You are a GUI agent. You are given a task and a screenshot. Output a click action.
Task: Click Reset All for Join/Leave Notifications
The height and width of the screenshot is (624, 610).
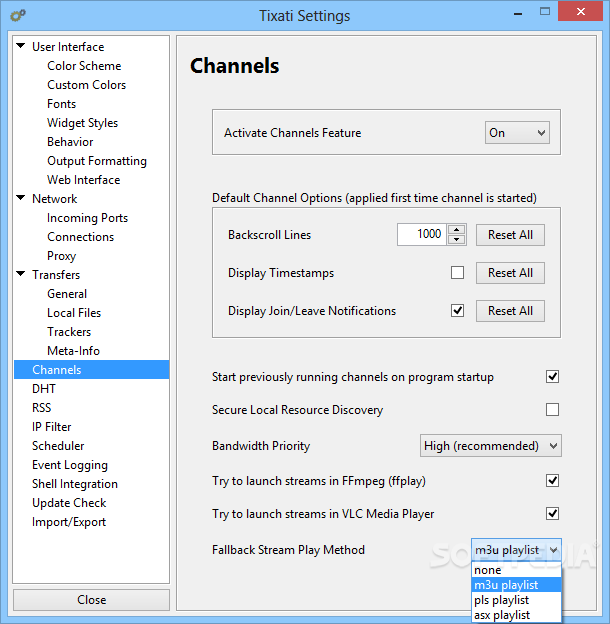click(x=510, y=311)
